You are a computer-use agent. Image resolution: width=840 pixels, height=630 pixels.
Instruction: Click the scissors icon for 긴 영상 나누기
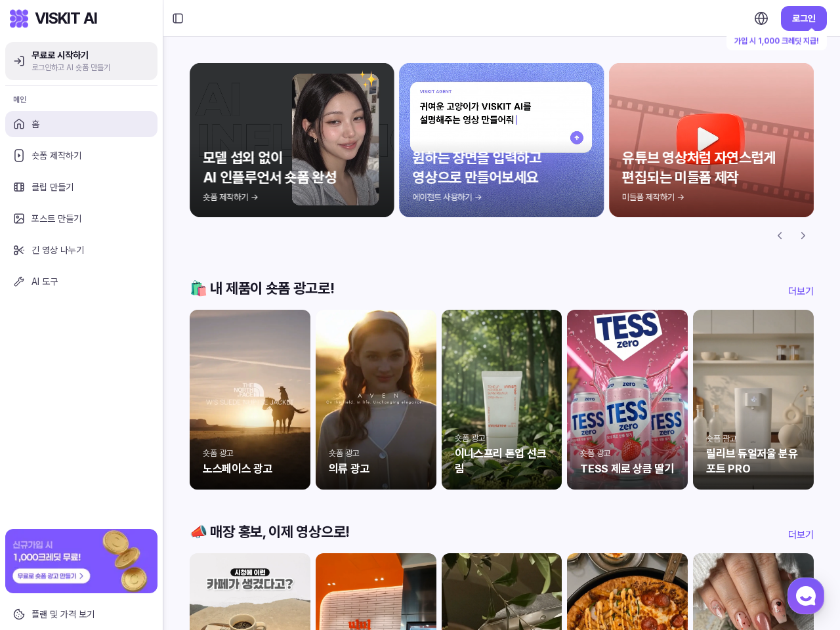pyautogui.click(x=19, y=250)
